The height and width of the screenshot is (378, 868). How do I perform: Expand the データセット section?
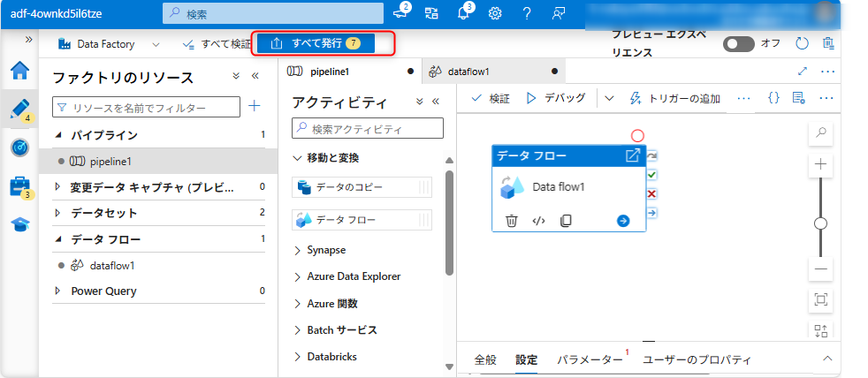click(x=57, y=213)
